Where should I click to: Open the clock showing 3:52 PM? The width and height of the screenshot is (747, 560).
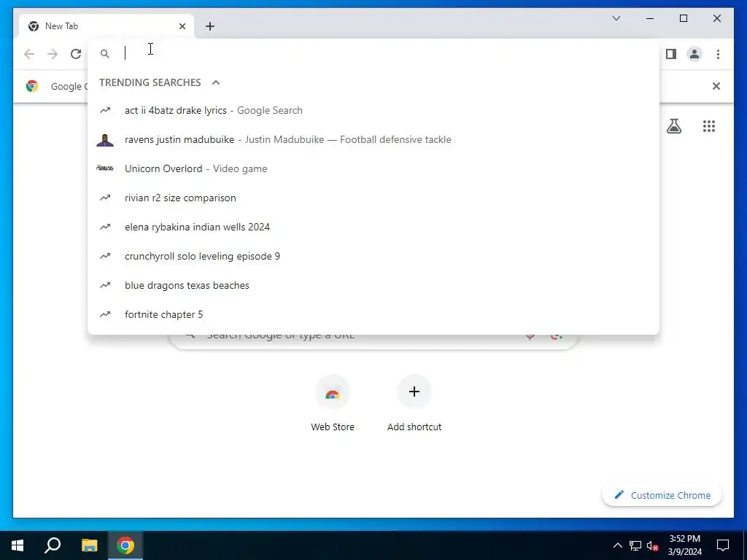click(x=684, y=545)
